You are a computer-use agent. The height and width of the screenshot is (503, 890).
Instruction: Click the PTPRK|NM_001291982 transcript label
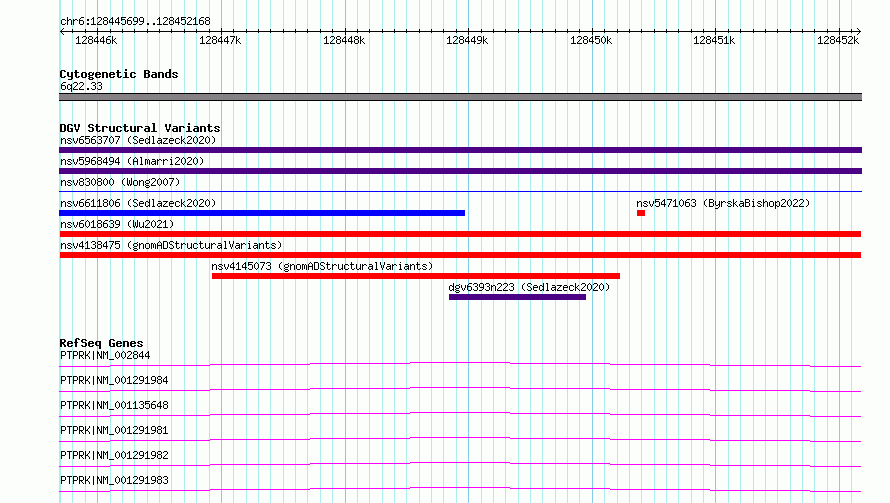pyautogui.click(x=114, y=455)
